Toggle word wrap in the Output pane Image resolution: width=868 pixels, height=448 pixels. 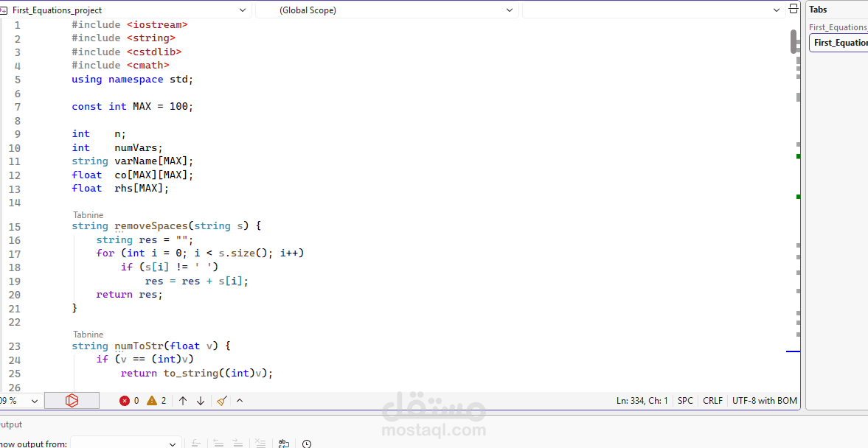[284, 443]
